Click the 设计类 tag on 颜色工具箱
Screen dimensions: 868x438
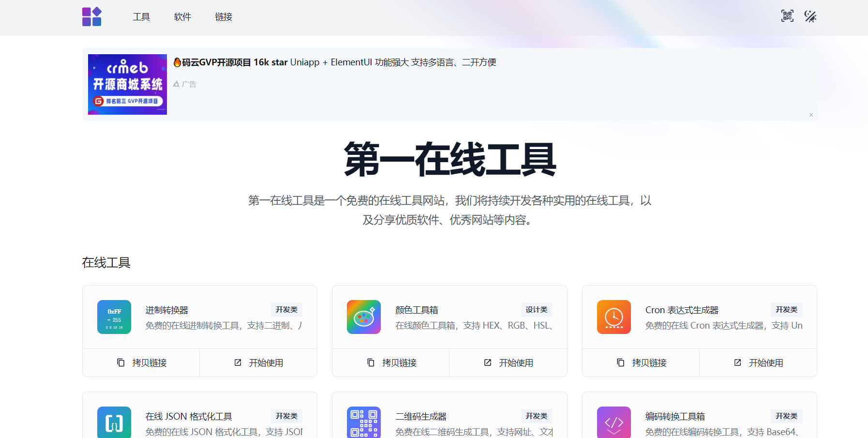pyautogui.click(x=536, y=310)
